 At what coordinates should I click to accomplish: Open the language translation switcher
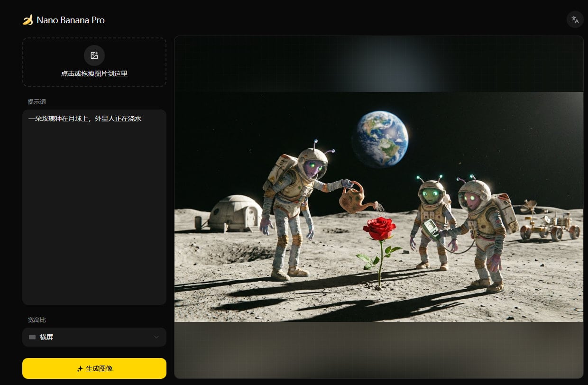click(x=575, y=19)
